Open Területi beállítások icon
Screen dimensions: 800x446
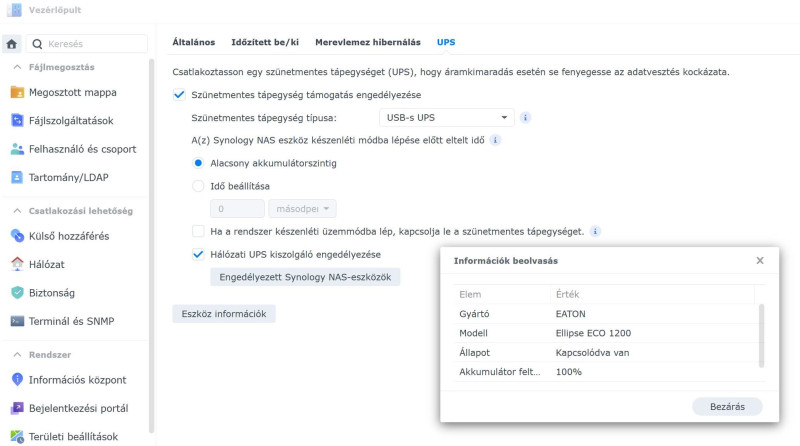(x=17, y=436)
